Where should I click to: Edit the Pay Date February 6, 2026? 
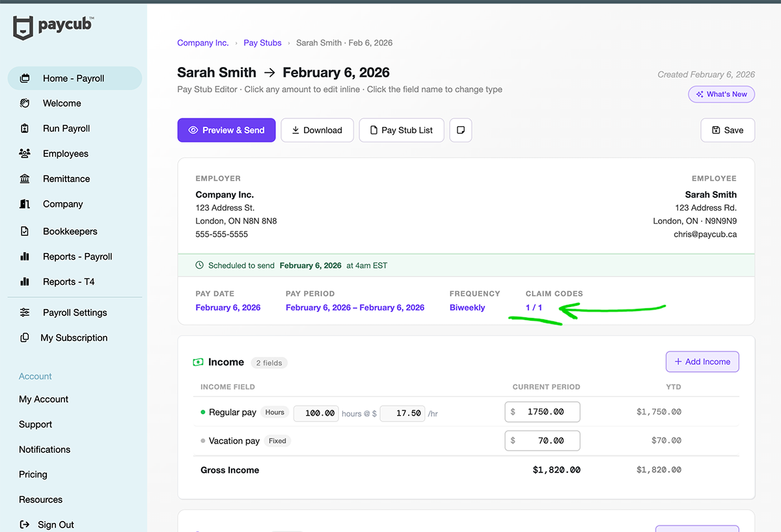[x=228, y=308]
